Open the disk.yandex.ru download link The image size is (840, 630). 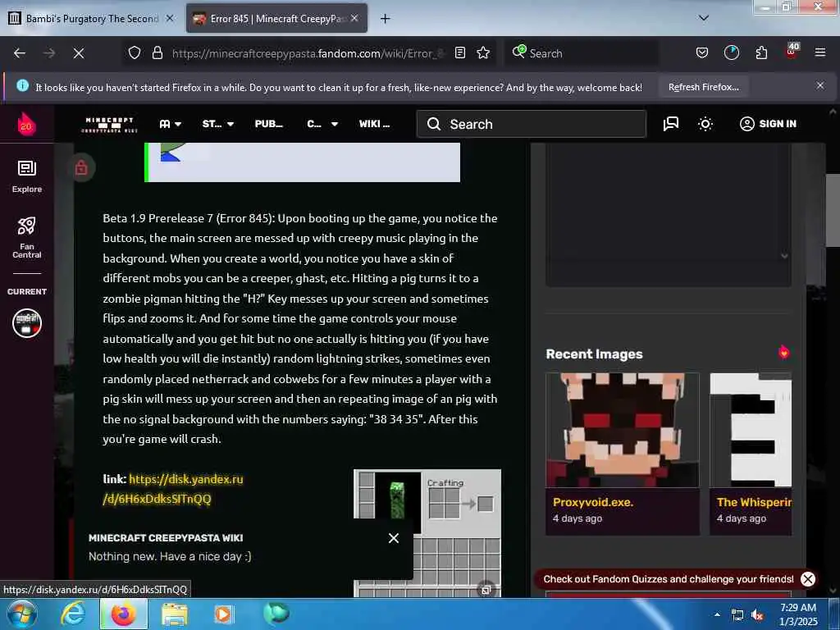coord(172,489)
